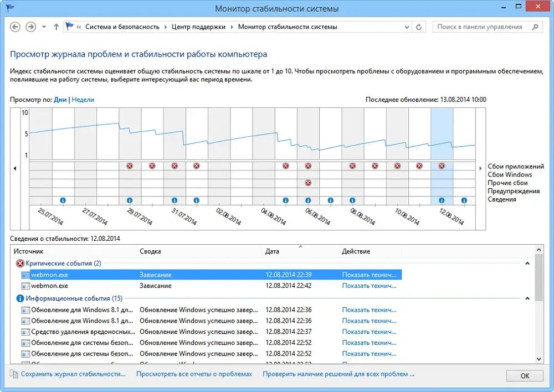Select application failure icon on 31.07.2014

pos(174,166)
